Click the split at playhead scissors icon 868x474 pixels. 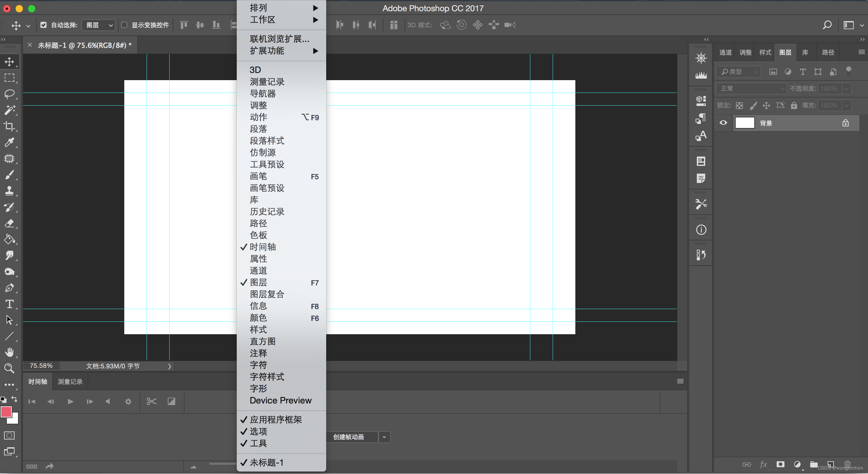coord(151,401)
